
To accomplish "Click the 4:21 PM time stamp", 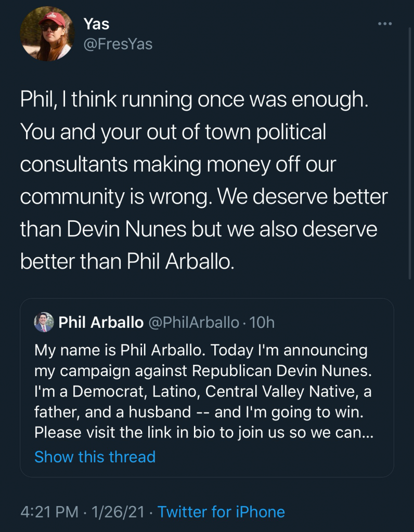I will click(49, 512).
